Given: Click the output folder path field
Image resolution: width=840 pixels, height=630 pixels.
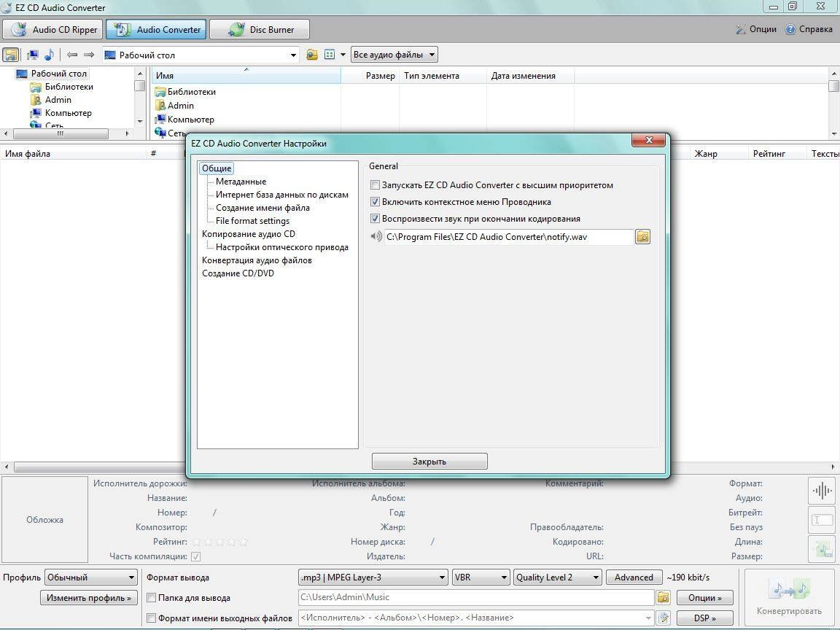Looking at the screenshot, I should 475,597.
